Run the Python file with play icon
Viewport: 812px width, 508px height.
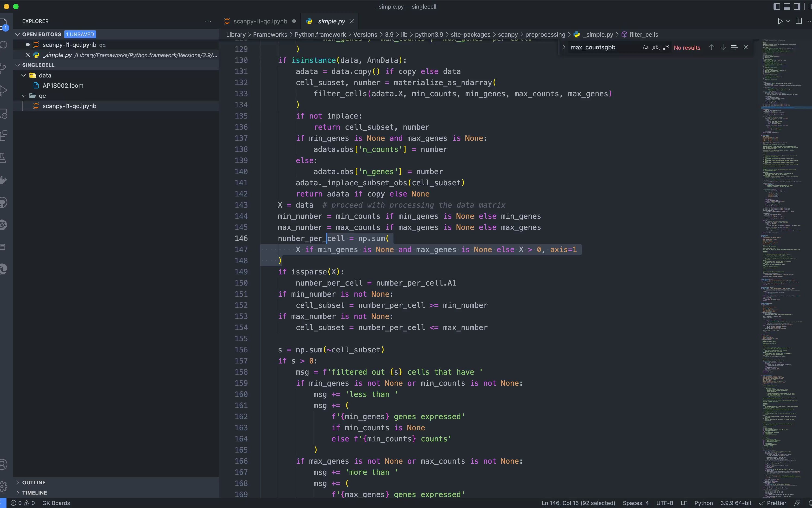(x=780, y=21)
